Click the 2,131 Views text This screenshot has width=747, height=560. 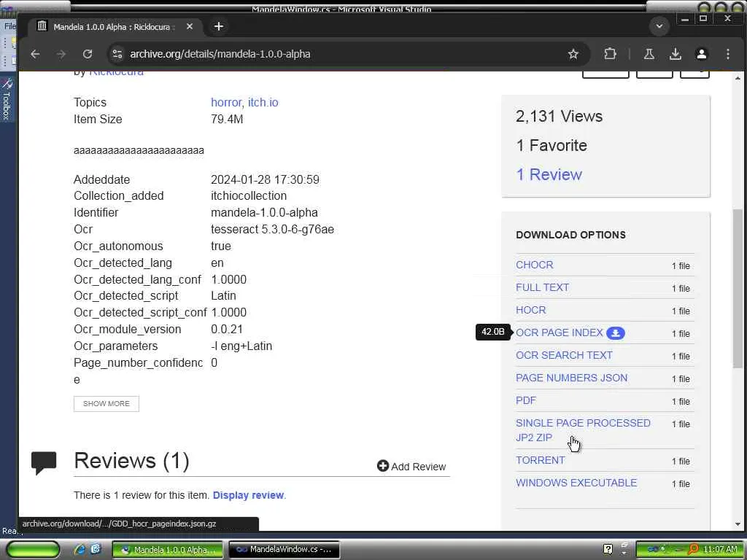(560, 116)
